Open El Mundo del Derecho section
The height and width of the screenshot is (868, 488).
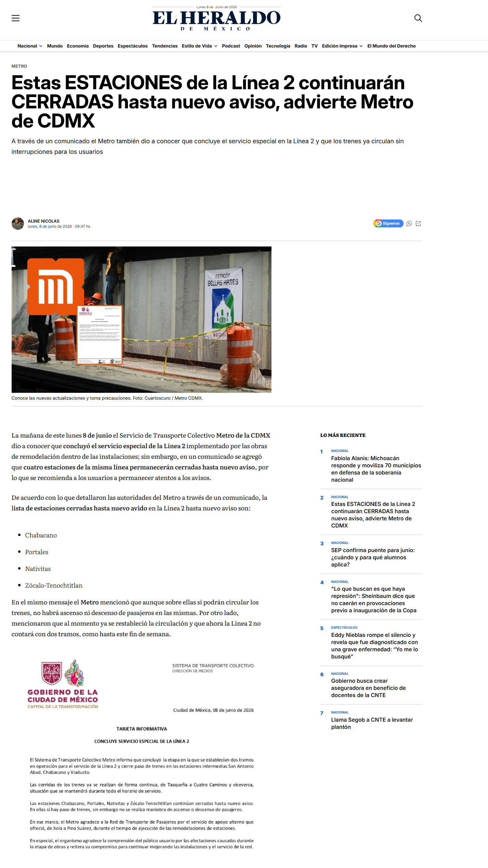[x=392, y=46]
